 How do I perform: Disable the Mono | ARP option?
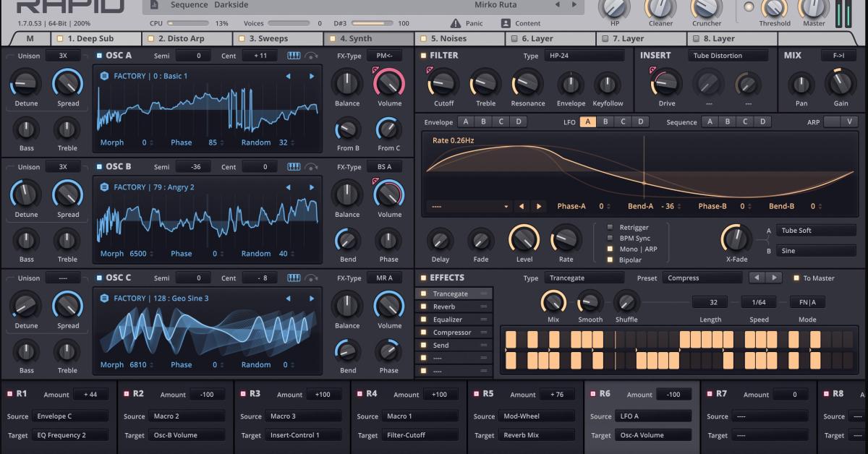[610, 248]
